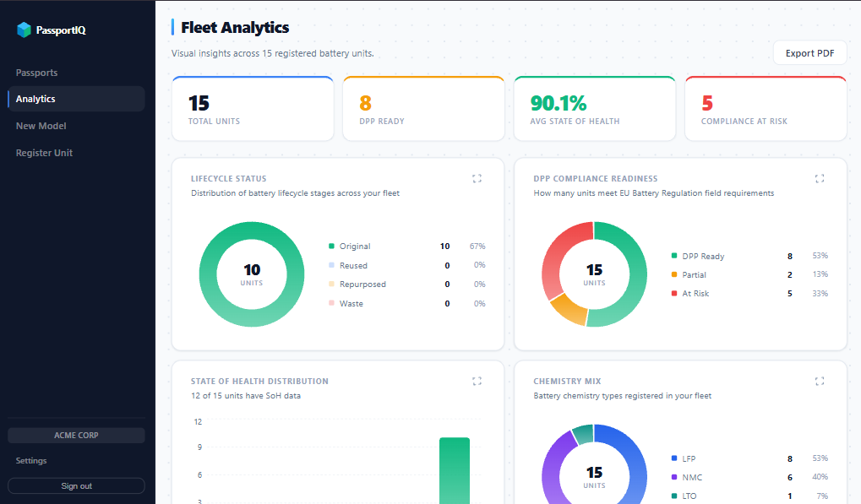Screen dimensions: 861x504
Task: Click the 'Waste' legend label
Action: pyautogui.click(x=351, y=303)
